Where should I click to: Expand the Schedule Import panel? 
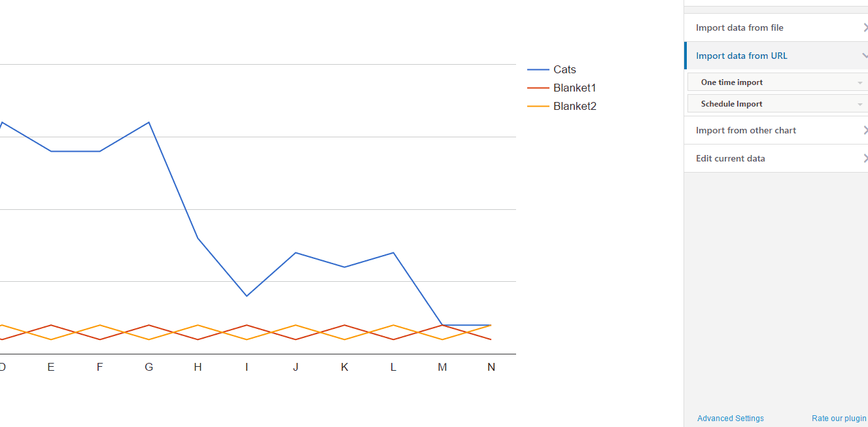click(x=731, y=104)
